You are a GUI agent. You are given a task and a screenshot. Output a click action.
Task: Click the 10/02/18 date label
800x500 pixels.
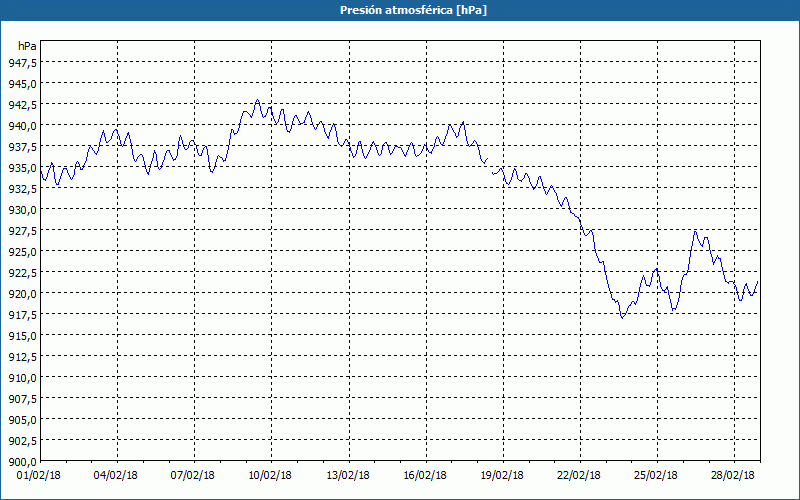click(270, 475)
